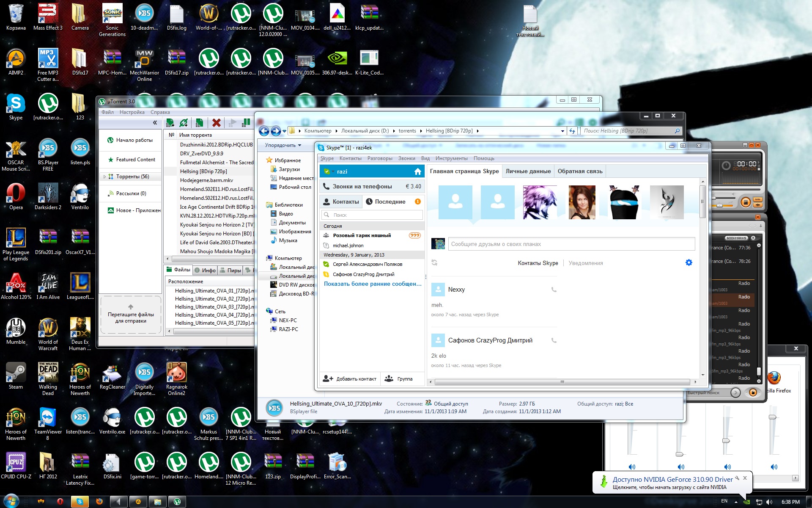Open Skype status dropdown beside razi
Viewport: 812px width, 508px height.
coord(333,171)
